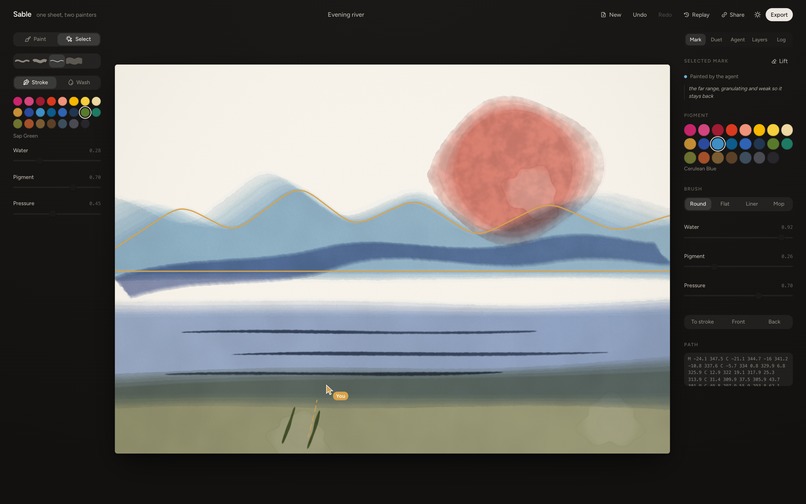This screenshot has height=504, width=806.
Task: Adjust left Water slider
Action: 57,161
